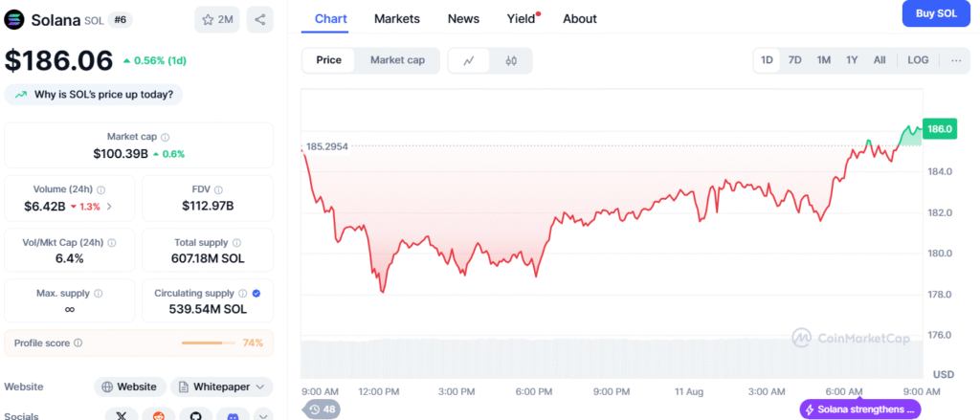
Task: Expand the Whitepaper dropdown
Action: point(222,387)
